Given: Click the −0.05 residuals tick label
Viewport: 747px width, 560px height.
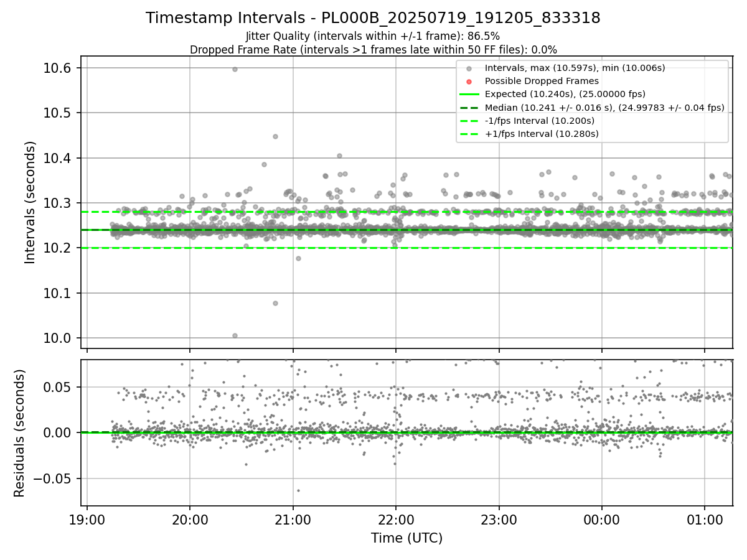Looking at the screenshot, I should [53, 478].
